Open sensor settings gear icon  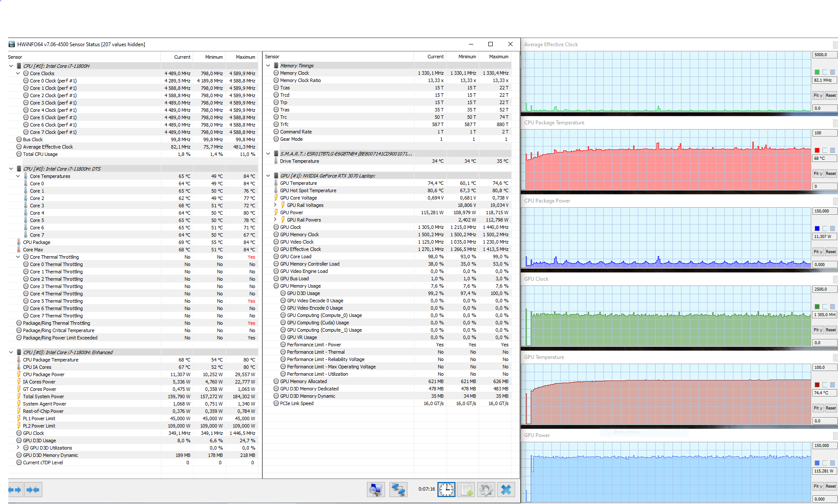coord(486,489)
